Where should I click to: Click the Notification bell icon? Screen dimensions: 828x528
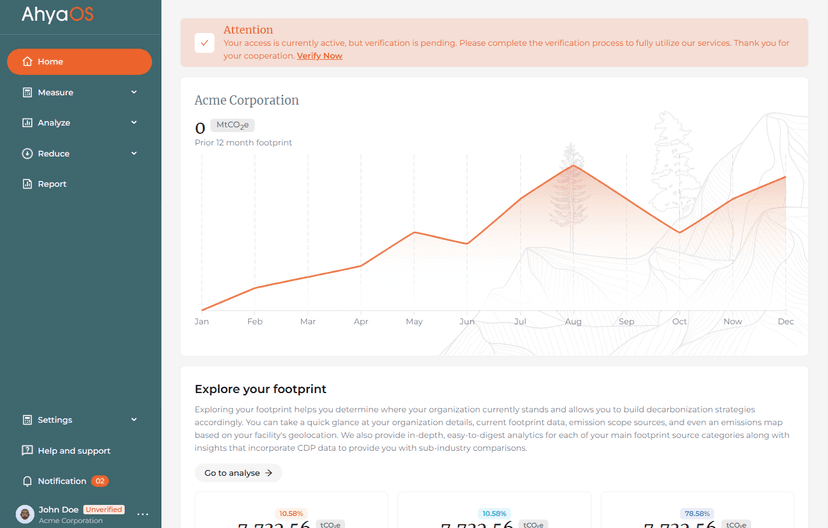[27, 481]
